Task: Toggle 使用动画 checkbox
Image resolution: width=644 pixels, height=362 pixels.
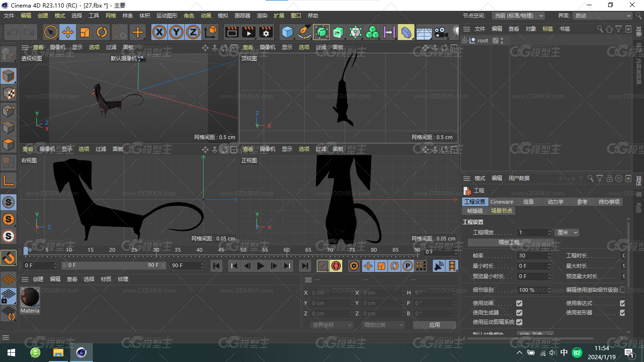Action: coord(519,303)
